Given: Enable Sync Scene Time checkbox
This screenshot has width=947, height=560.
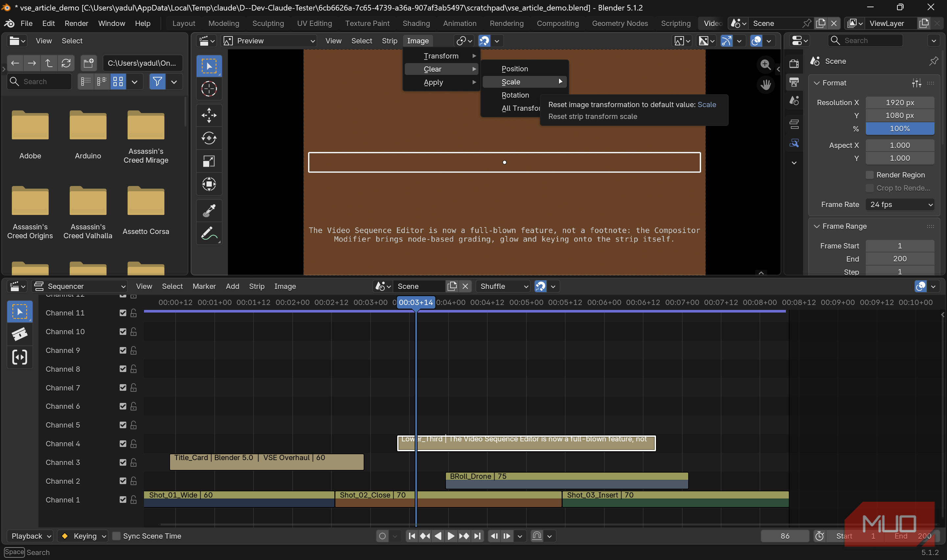Looking at the screenshot, I should pos(116,536).
